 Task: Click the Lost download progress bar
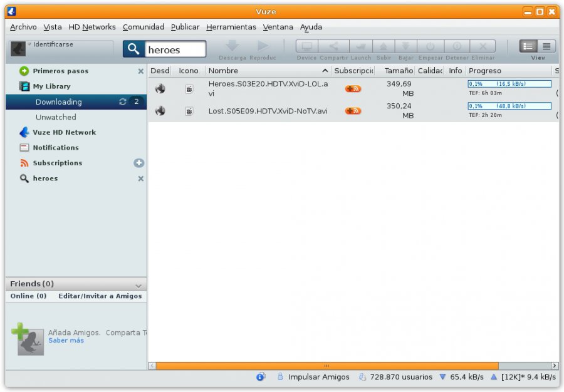pos(509,106)
